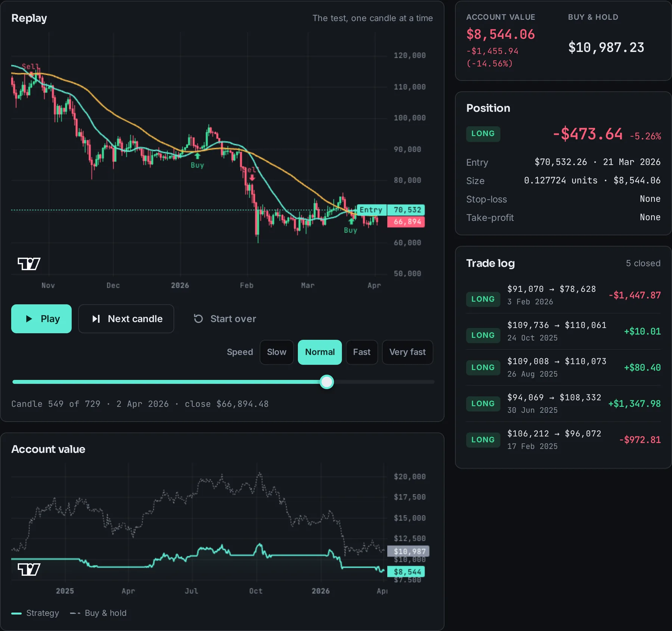The image size is (672, 631).
Task: Click the candle progress slider handle
Action: (x=327, y=382)
